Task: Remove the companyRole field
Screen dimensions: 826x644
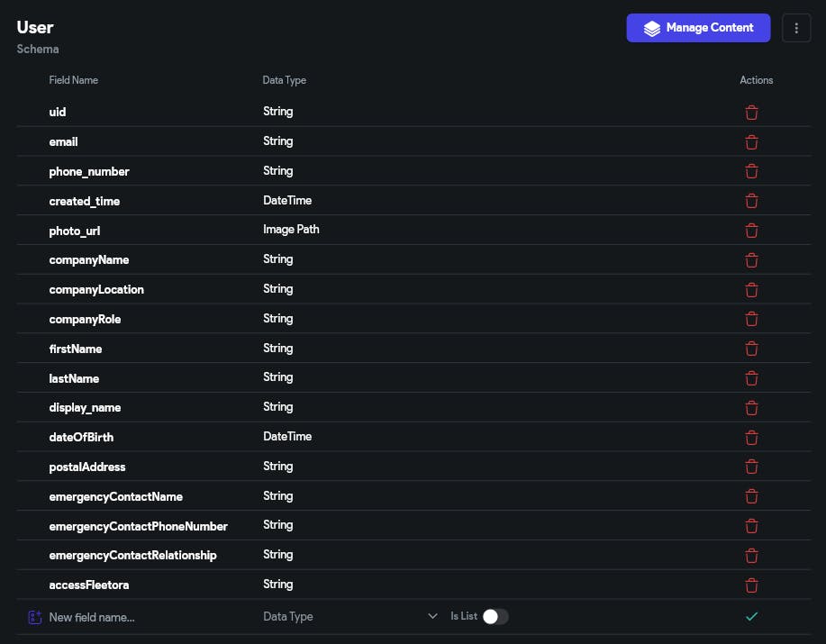Action: (x=751, y=319)
